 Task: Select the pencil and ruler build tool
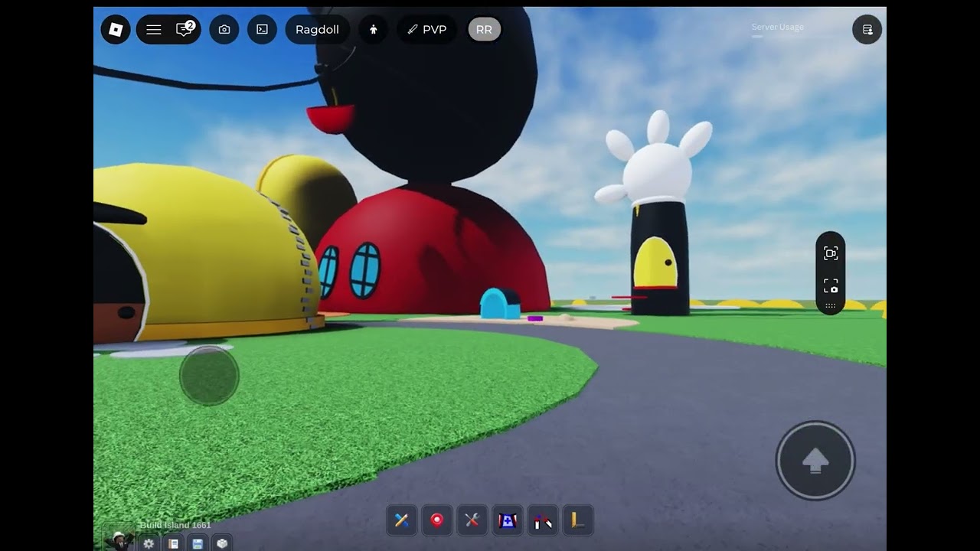click(402, 520)
